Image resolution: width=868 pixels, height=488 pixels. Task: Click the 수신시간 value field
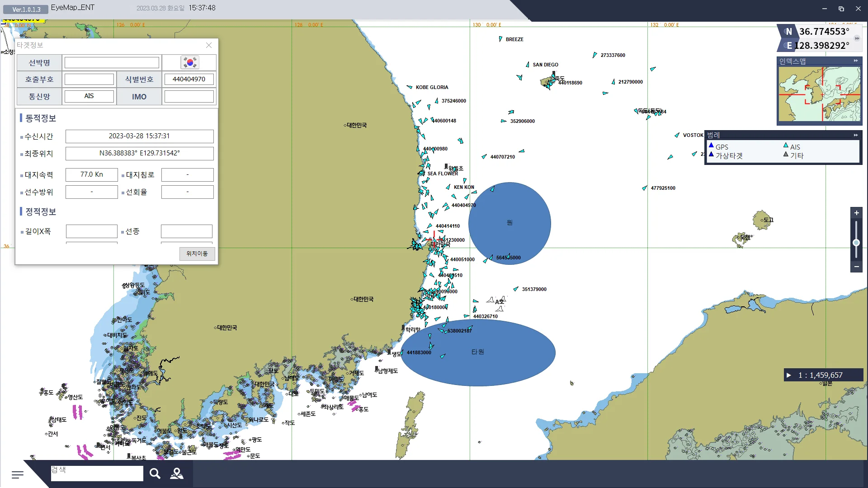139,136
